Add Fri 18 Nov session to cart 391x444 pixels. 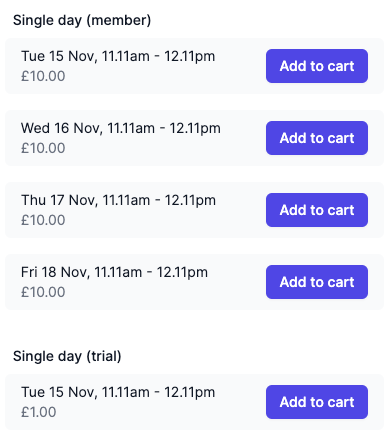click(317, 282)
